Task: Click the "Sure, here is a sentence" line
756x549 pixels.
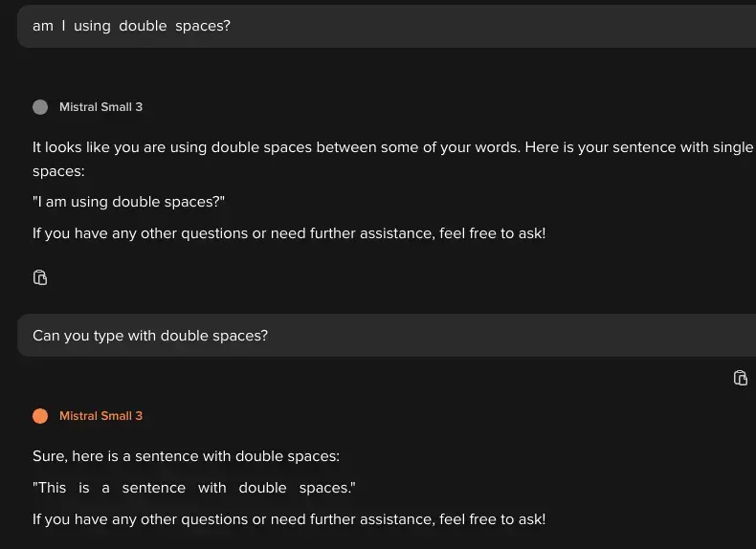Action: click(186, 456)
